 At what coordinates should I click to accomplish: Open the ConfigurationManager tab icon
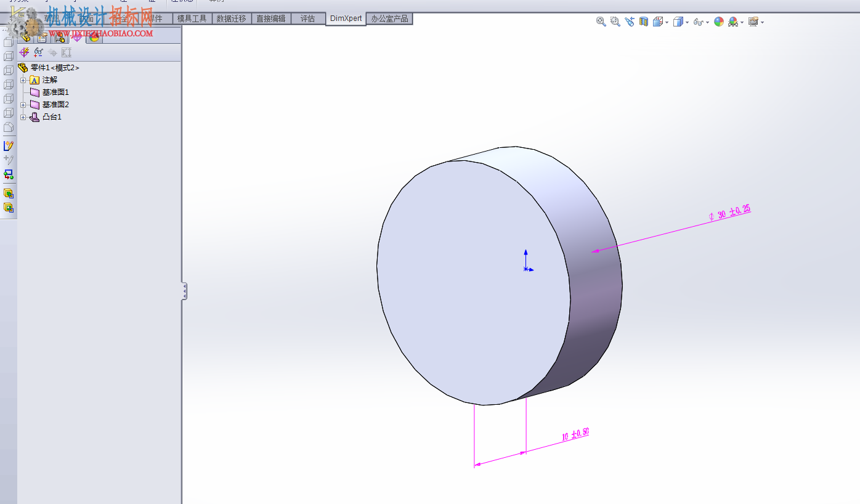pos(60,38)
